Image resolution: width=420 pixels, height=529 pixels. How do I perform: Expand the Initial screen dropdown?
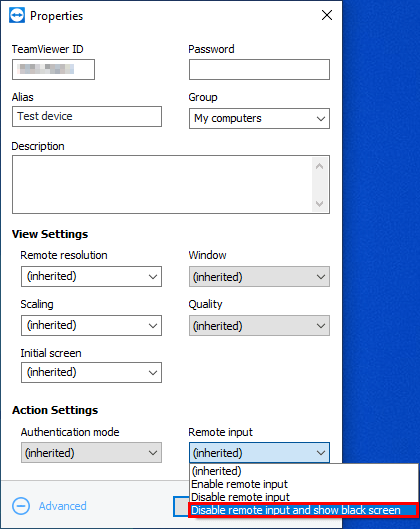91,372
